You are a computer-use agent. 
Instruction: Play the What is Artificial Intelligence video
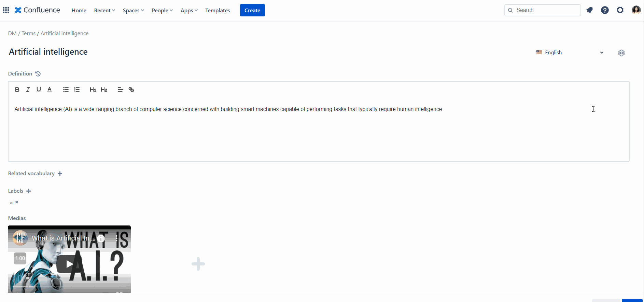69,264
